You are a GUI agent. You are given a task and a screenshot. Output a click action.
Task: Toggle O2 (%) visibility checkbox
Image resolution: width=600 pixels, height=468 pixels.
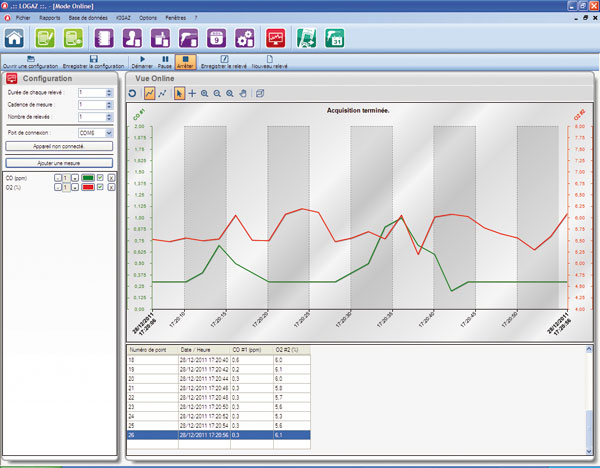100,187
